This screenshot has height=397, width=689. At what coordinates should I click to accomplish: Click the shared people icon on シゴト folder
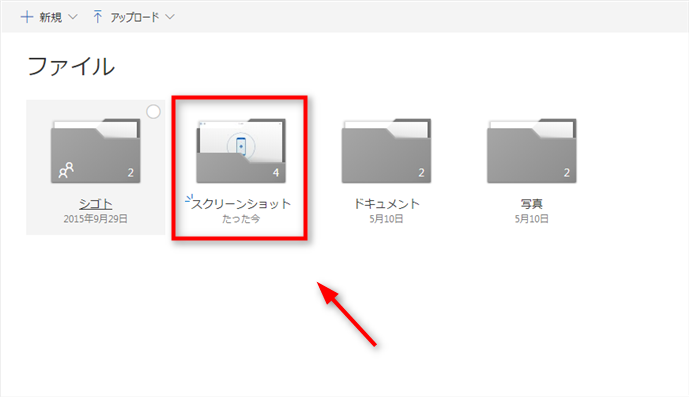click(66, 170)
